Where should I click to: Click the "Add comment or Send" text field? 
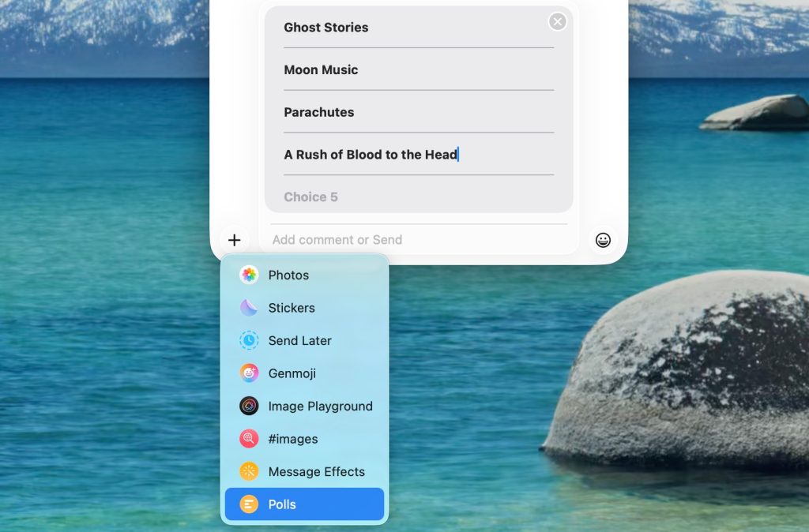click(419, 240)
